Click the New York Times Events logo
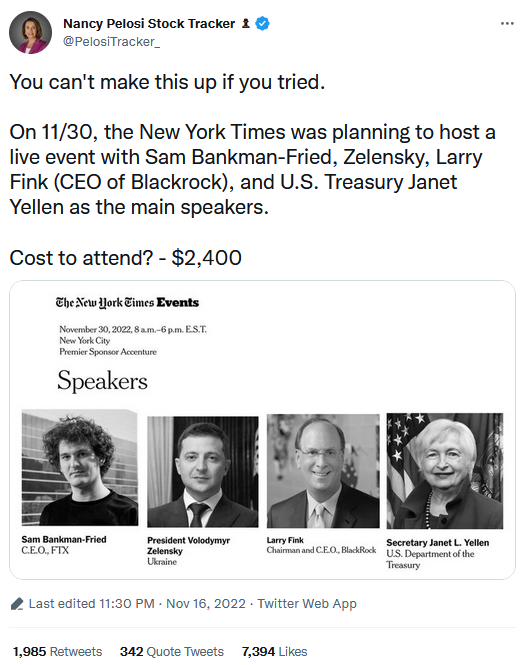527x665 pixels. click(x=127, y=302)
